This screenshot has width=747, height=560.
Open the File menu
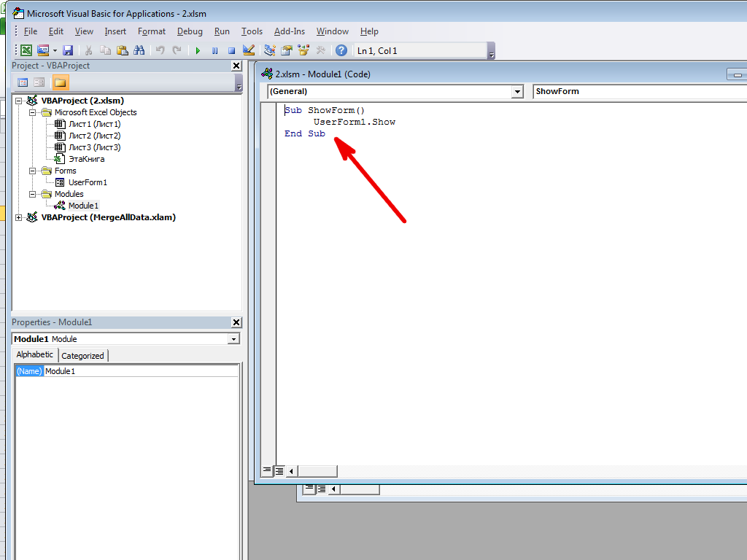click(31, 31)
